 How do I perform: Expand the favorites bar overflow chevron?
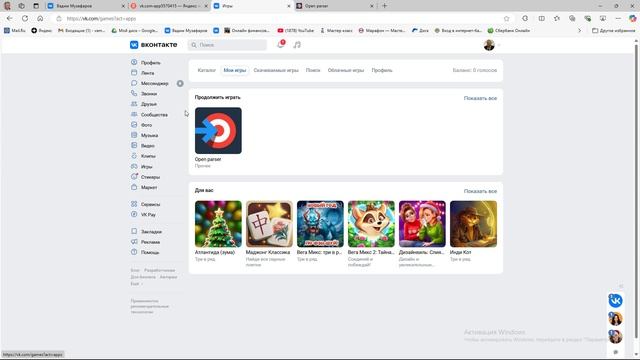pos(579,31)
